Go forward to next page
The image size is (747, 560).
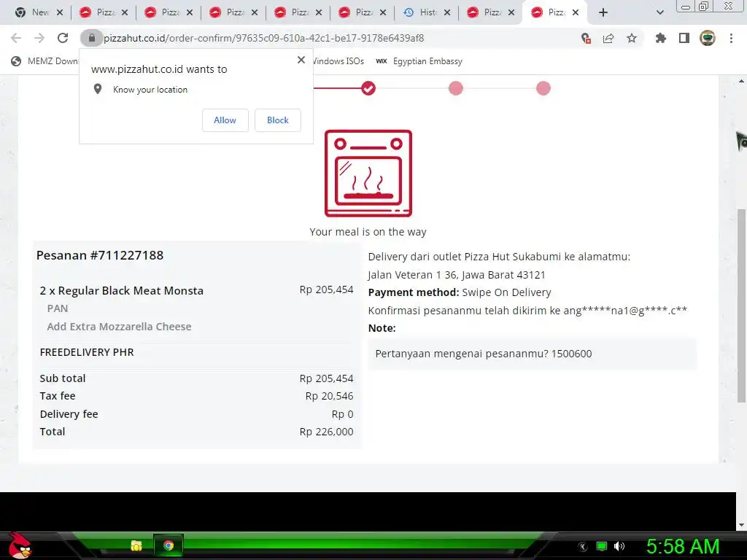39,38
